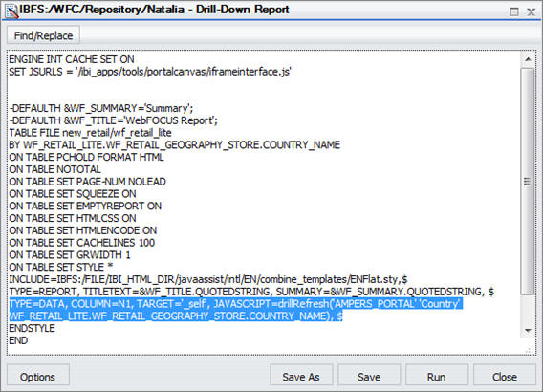
Task: Open the Find/Replace panel
Action: click(43, 35)
